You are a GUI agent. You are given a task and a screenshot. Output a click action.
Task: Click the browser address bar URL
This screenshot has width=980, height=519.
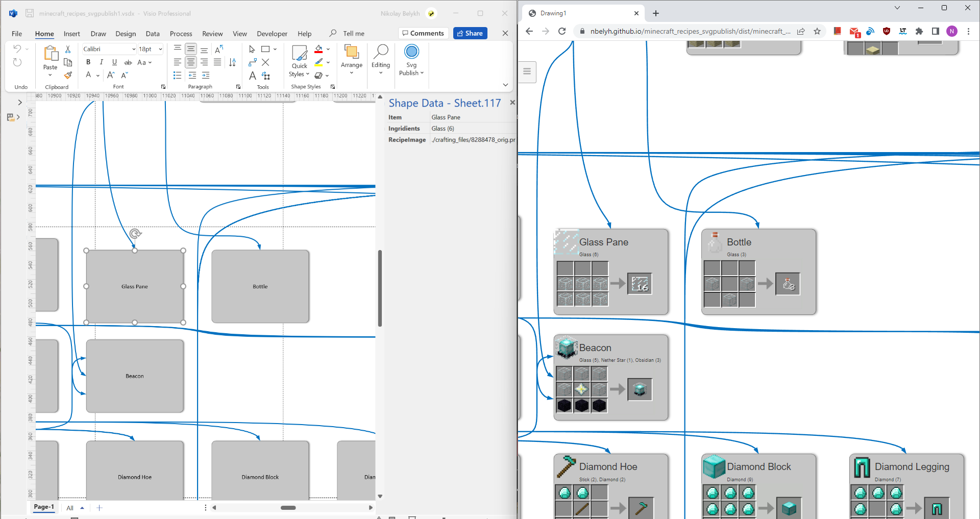point(690,31)
